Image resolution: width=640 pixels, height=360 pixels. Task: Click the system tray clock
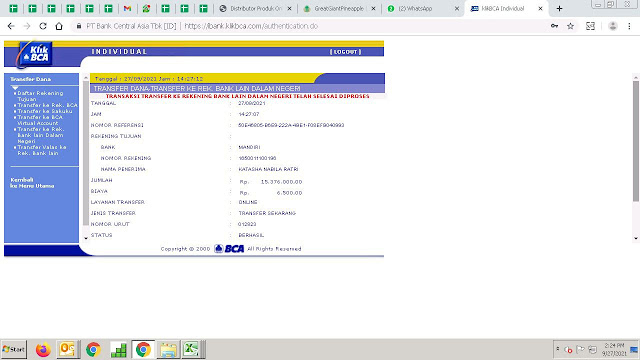614,349
